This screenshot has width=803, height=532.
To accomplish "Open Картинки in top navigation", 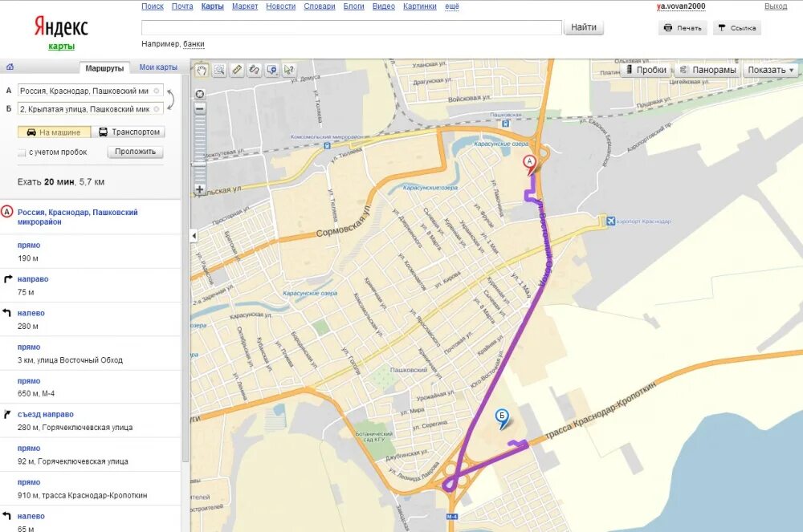I will pos(420,6).
